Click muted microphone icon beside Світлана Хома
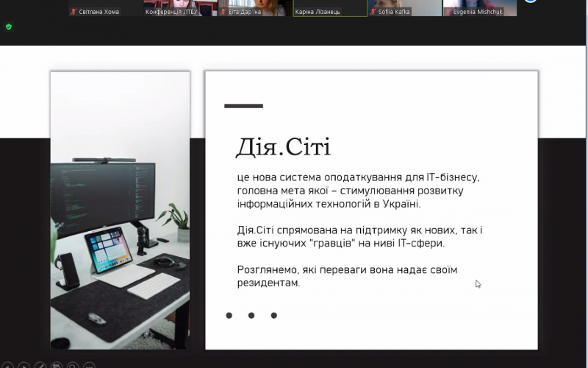Screen dimensions: 588x368 [x=73, y=12]
